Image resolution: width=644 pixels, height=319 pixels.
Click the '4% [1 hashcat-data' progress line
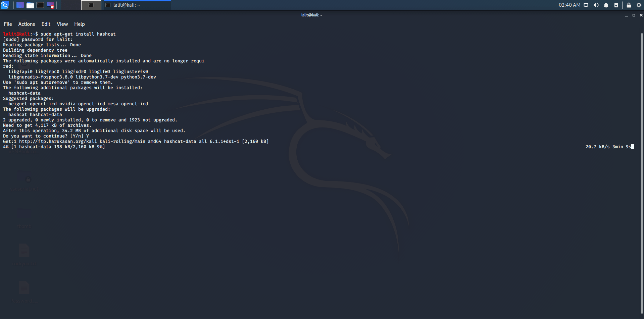tap(54, 147)
